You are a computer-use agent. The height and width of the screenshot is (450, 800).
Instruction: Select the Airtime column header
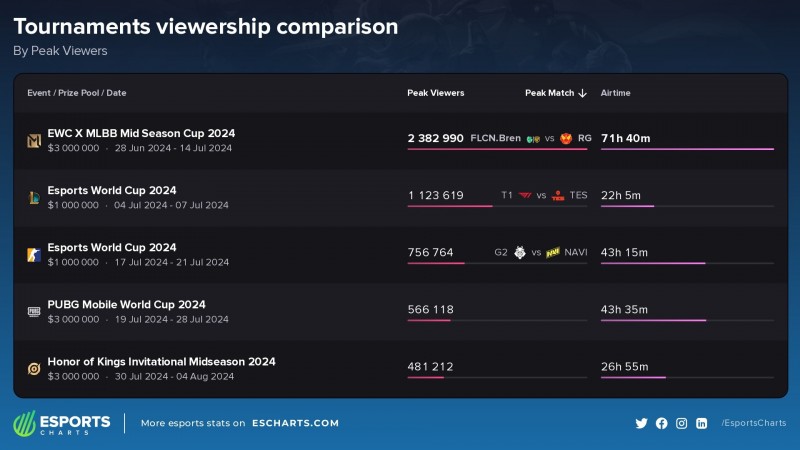[x=615, y=93]
